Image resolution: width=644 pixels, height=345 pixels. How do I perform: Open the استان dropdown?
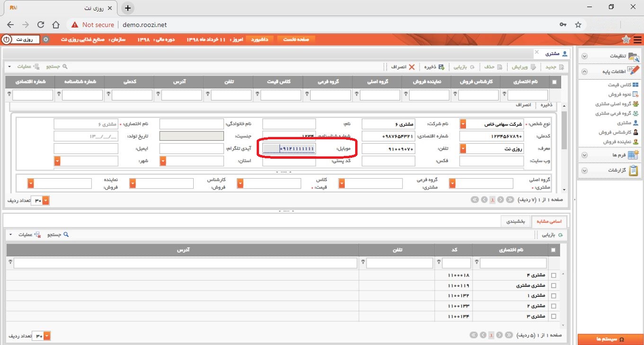163,161
